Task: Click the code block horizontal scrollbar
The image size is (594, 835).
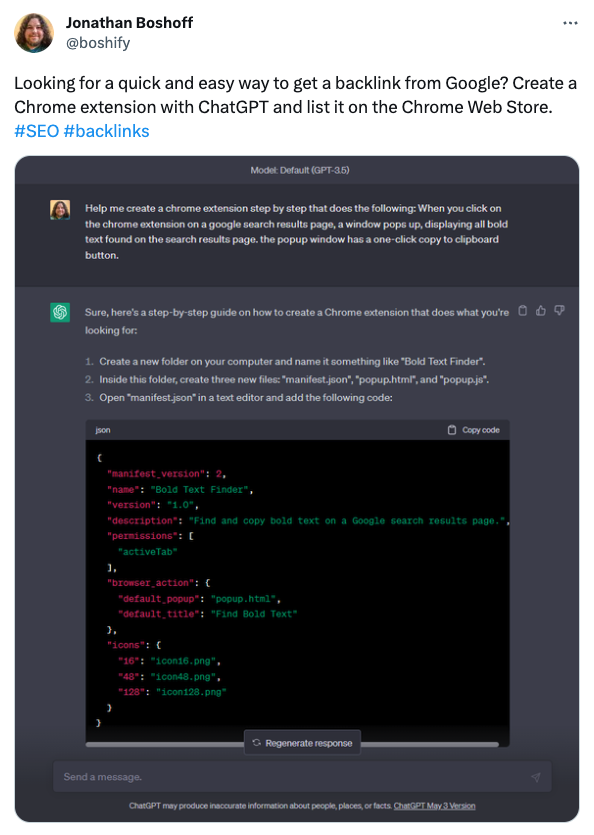Action: pyautogui.click(x=292, y=744)
